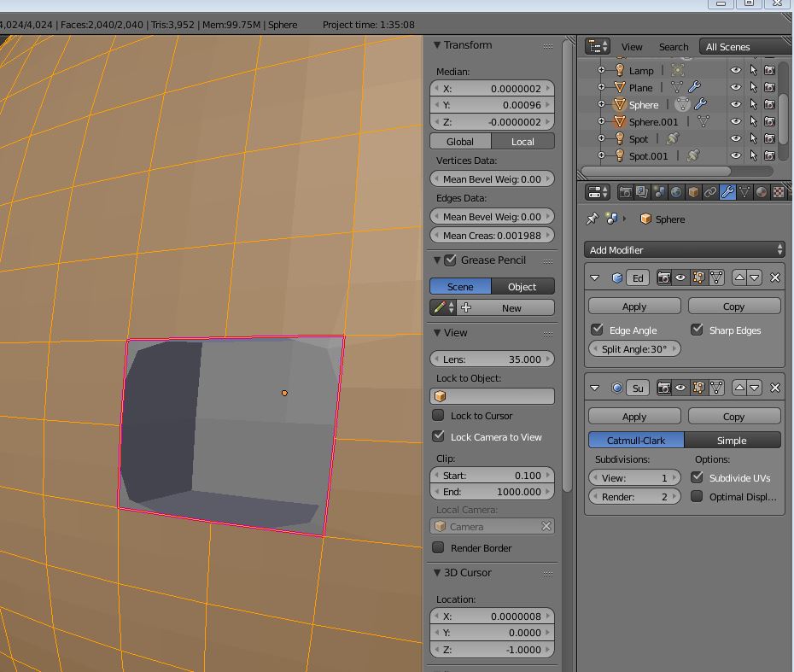Open the World properties tab icon
The width and height of the screenshot is (794, 672).
[x=676, y=193]
